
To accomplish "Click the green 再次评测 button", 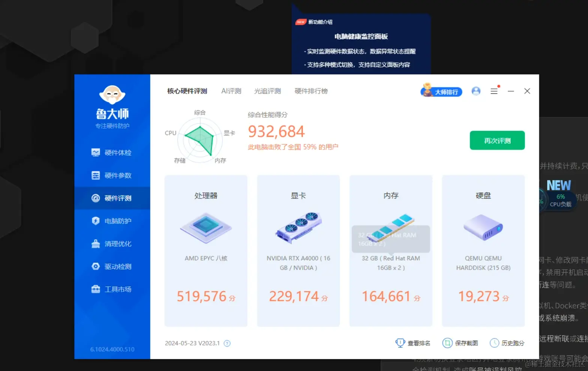I will click(x=497, y=141).
